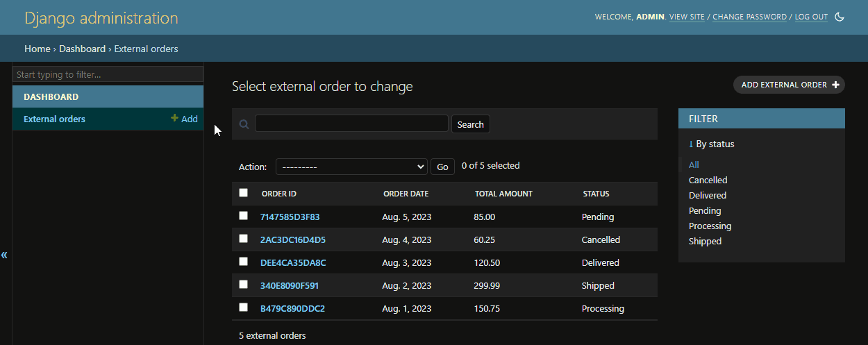Choose Cancelled in status filter
This screenshot has width=868, height=345.
pyautogui.click(x=708, y=180)
